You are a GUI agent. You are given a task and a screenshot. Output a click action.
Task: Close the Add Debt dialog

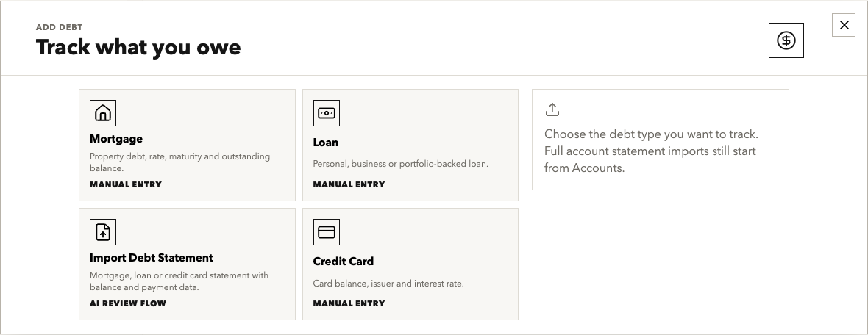844,25
